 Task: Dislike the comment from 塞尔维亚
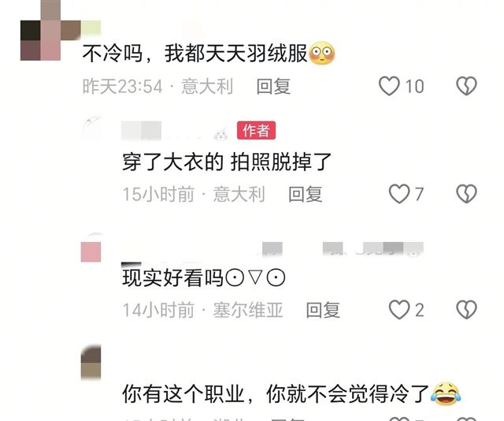[x=466, y=310]
